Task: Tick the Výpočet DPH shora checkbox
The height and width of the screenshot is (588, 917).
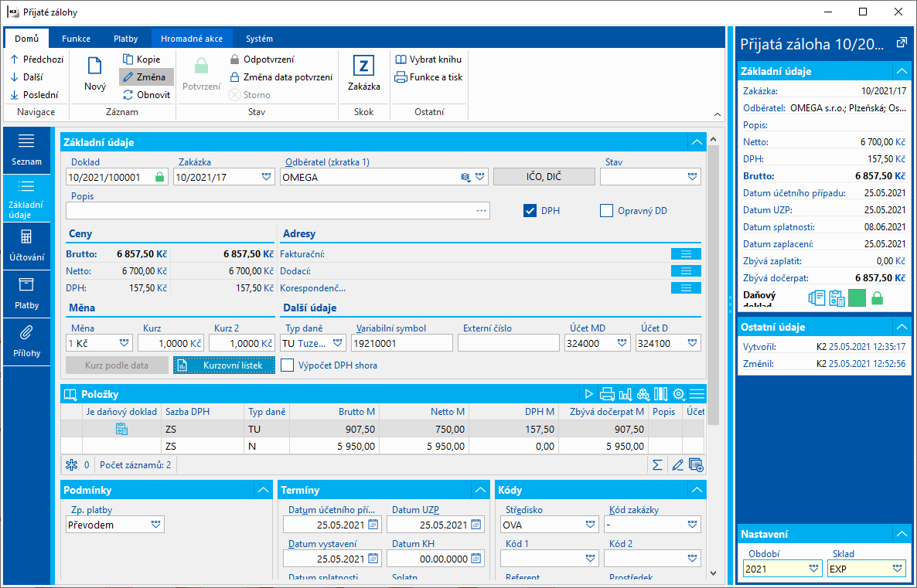Action: (287, 365)
